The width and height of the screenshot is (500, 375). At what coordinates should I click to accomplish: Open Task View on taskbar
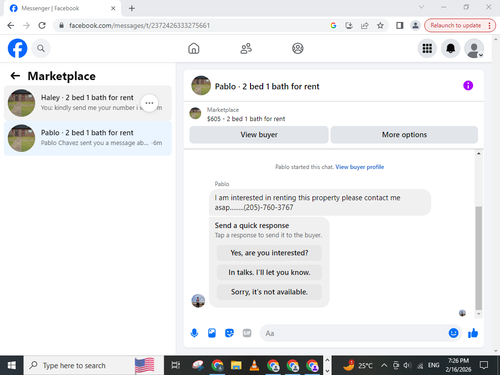176,366
